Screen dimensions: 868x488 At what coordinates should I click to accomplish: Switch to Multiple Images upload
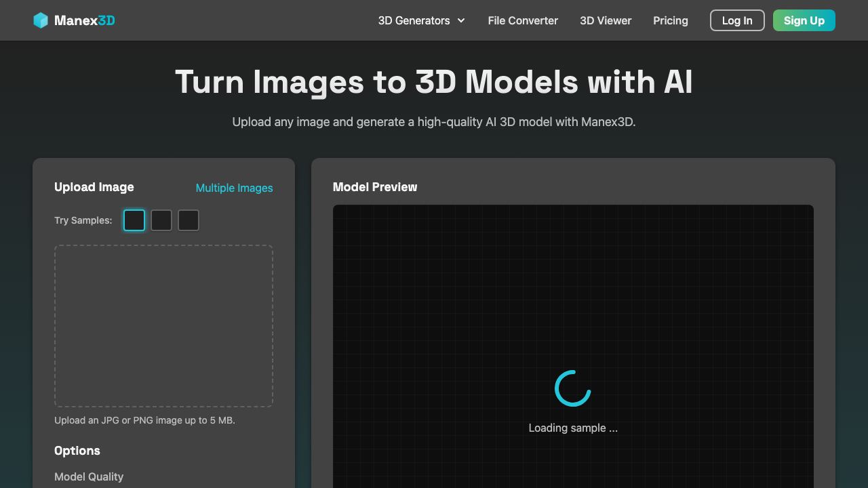tap(234, 188)
